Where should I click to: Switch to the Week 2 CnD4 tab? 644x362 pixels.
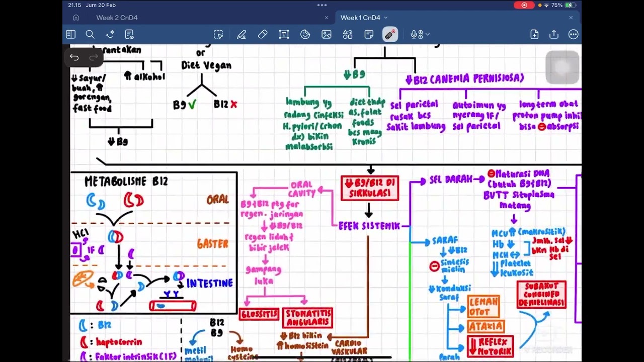point(117,18)
